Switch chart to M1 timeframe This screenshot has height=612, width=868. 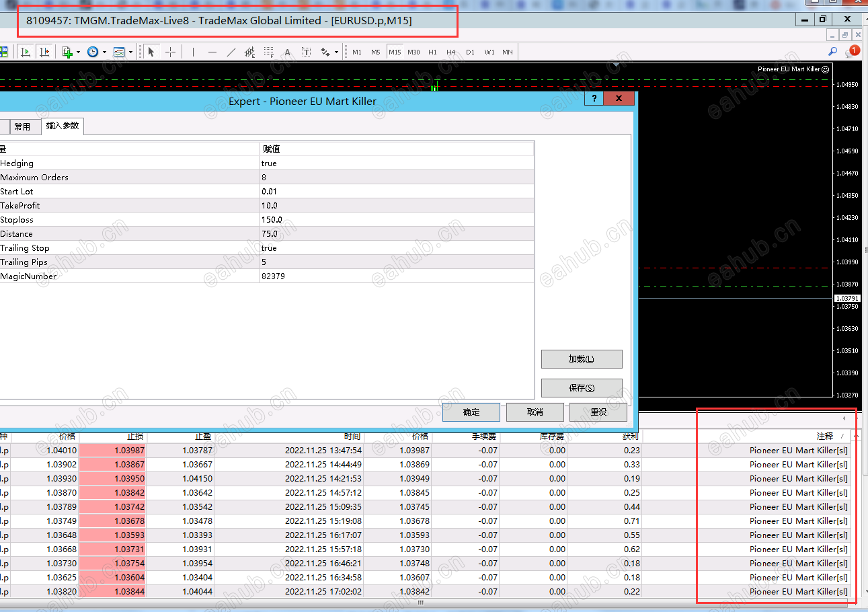tap(357, 52)
